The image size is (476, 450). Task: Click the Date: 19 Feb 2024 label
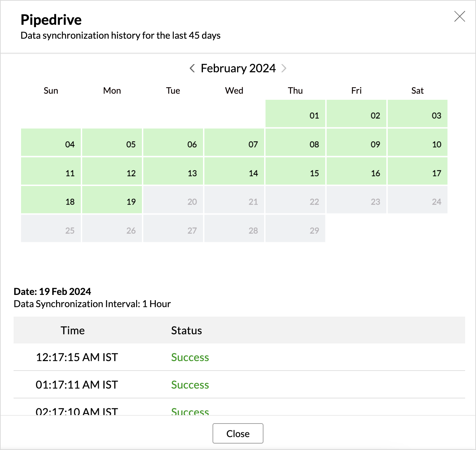(x=52, y=292)
